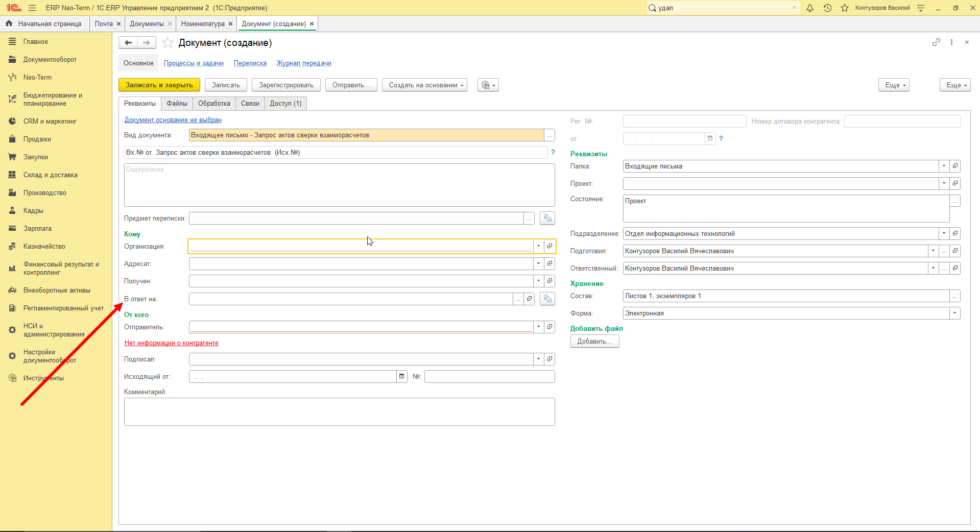Expand Адресат dropdown arrow
Screen dimensions: 980x532
538,263
